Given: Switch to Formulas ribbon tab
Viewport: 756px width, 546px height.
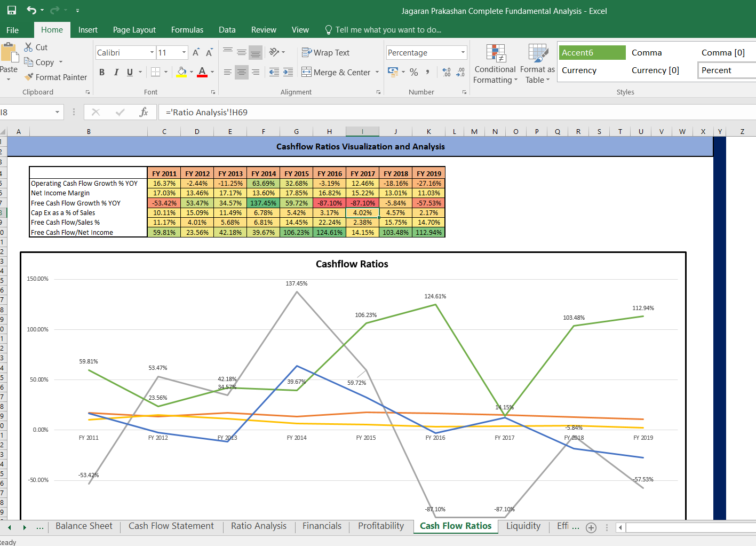Looking at the screenshot, I should (187, 30).
